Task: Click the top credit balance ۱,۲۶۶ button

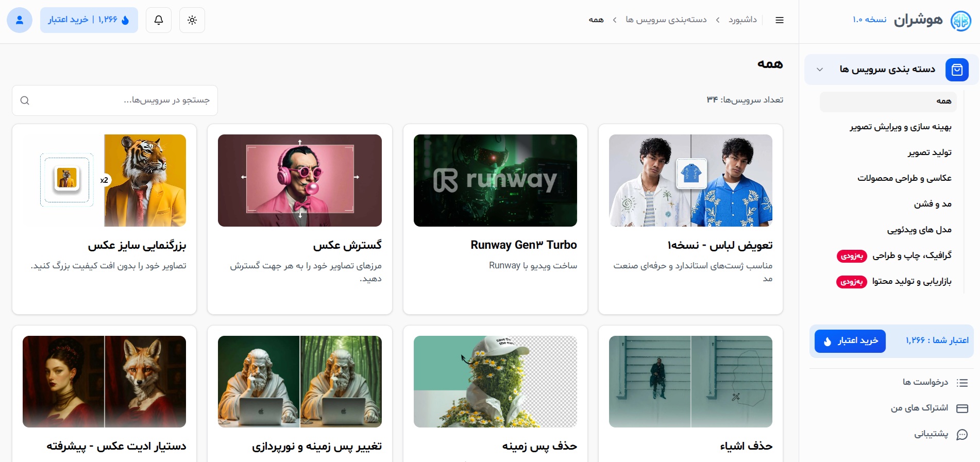Action: 89,20
